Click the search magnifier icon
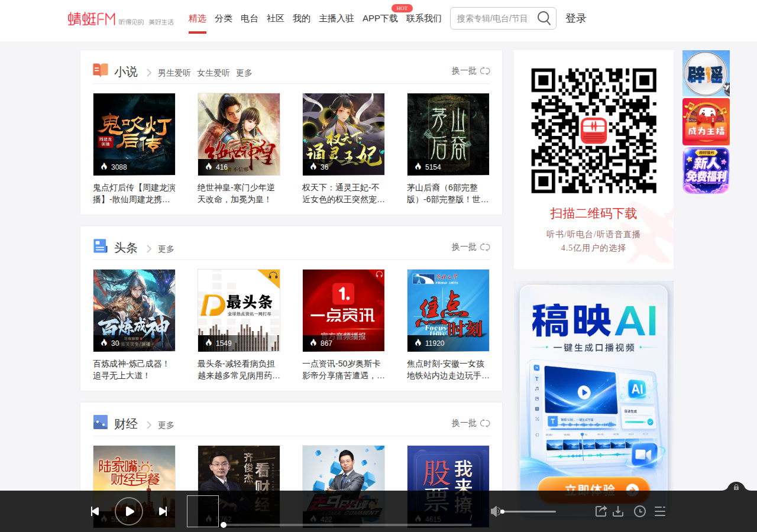The width and height of the screenshot is (757, 532). (x=544, y=18)
